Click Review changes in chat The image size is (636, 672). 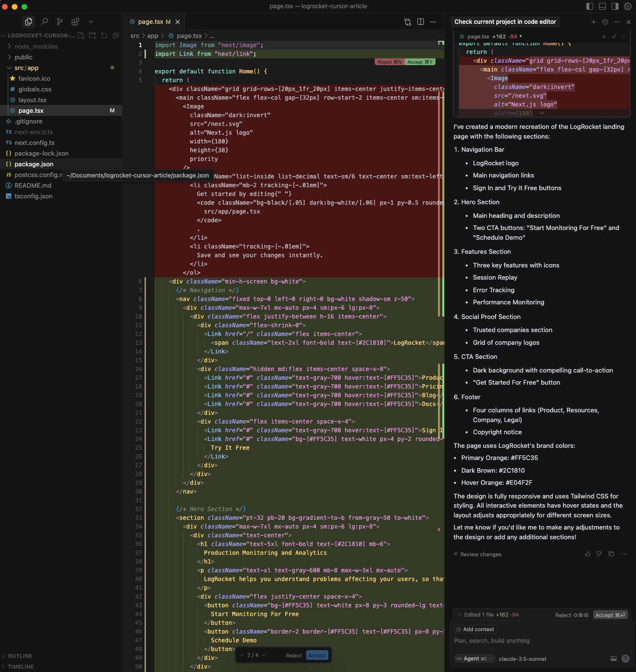(x=477, y=554)
